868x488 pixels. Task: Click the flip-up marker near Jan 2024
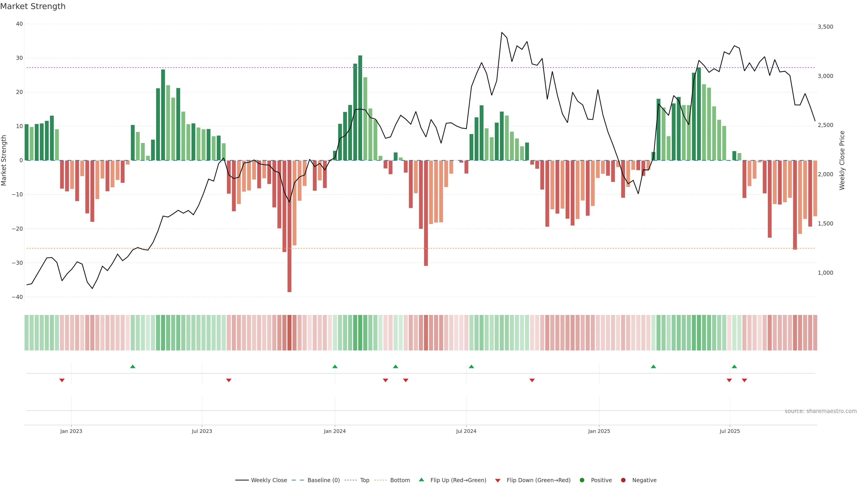tap(335, 366)
